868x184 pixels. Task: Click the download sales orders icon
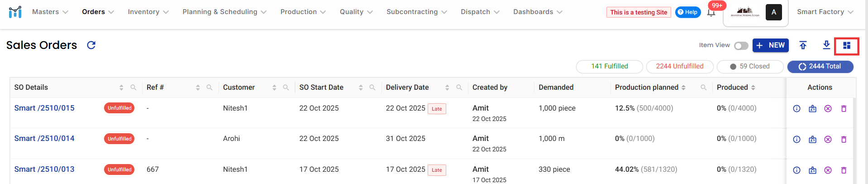click(x=826, y=45)
